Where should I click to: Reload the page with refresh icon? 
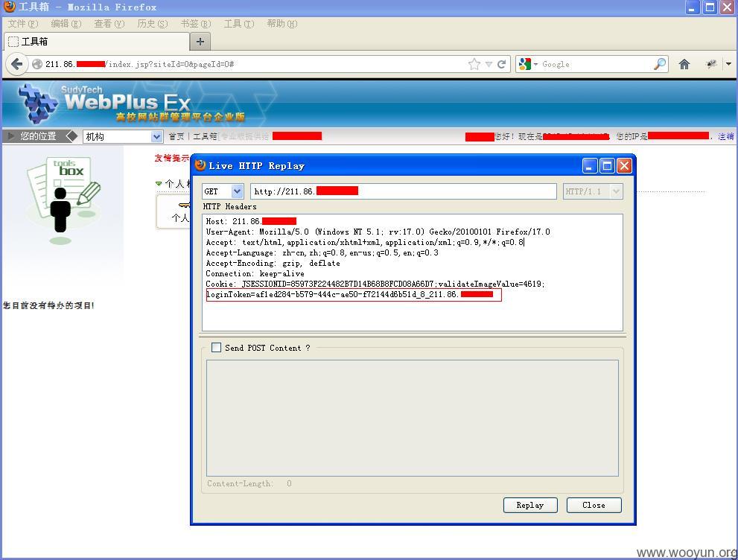click(x=502, y=64)
